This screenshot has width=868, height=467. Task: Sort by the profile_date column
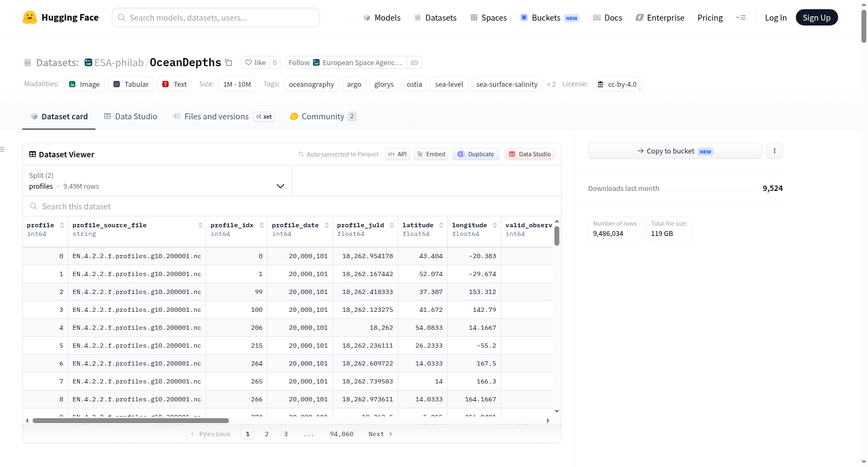[327, 225]
